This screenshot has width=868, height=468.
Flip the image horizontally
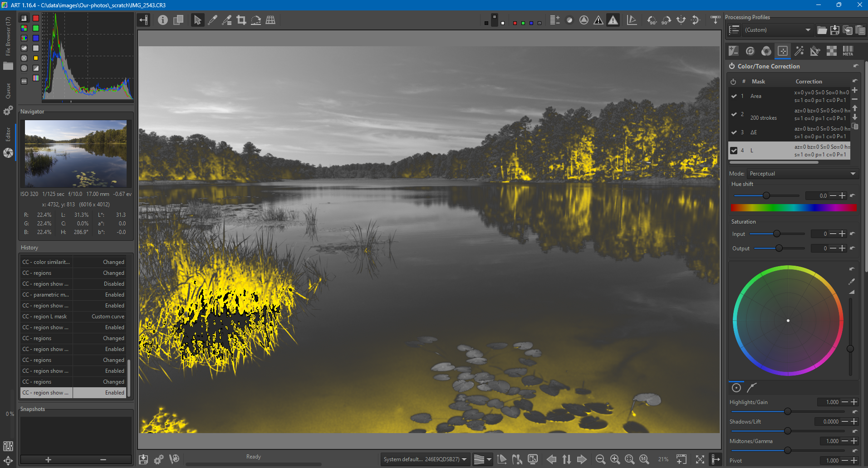pos(681,20)
